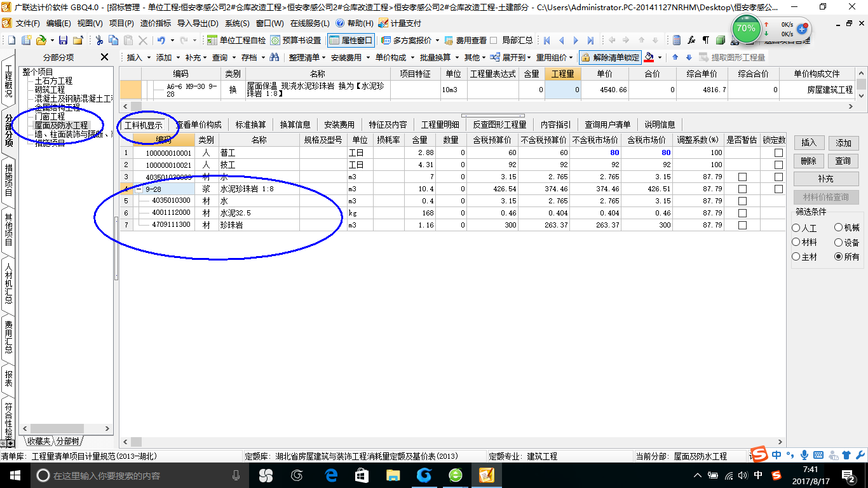The height and width of the screenshot is (488, 868).
Task: Switch to 特征及内容 tab
Action: tap(388, 125)
